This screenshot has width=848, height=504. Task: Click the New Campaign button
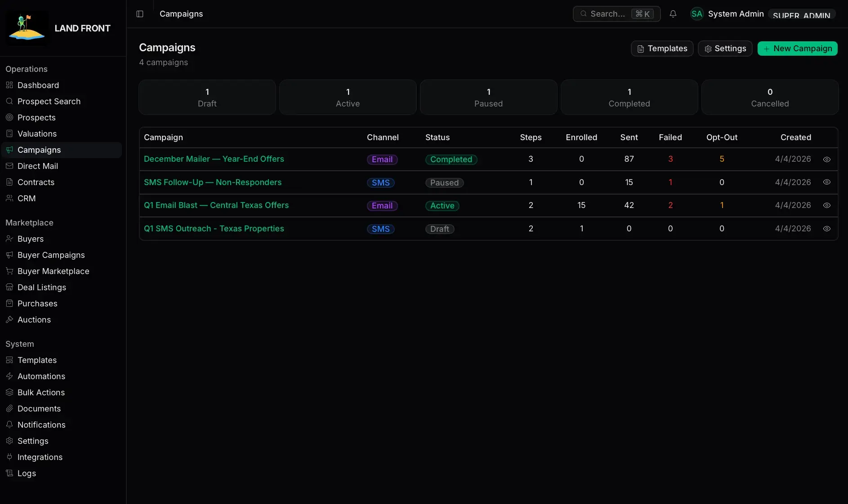pyautogui.click(x=797, y=49)
